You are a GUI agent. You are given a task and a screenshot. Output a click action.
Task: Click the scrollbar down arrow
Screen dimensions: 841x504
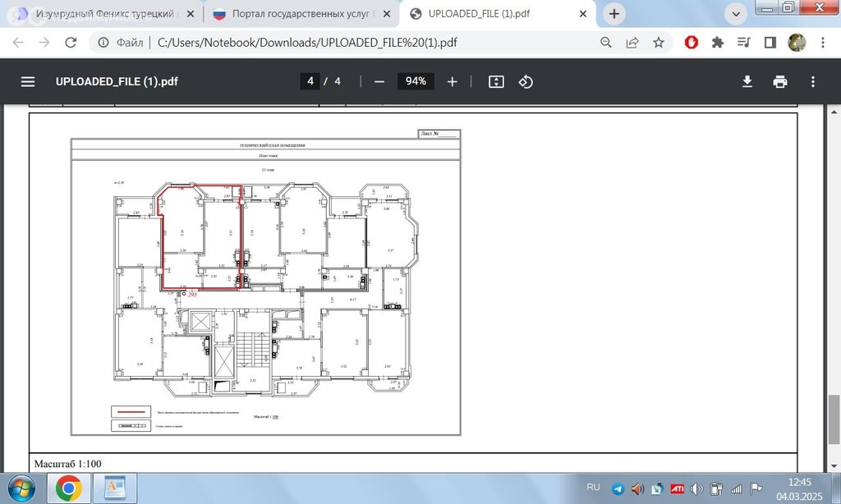pyautogui.click(x=834, y=466)
